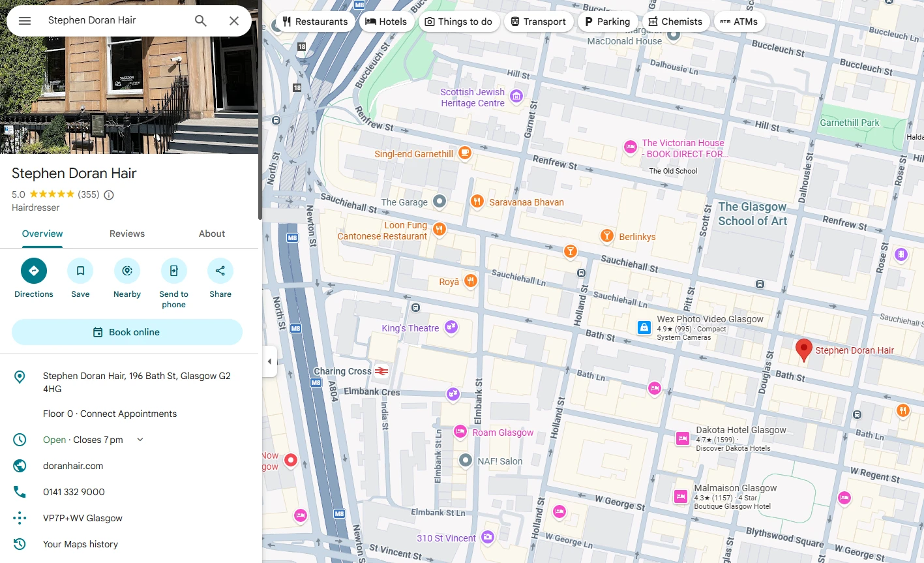Select the MacDonald House marker
Screen dimensions: 924x563
tap(674, 35)
